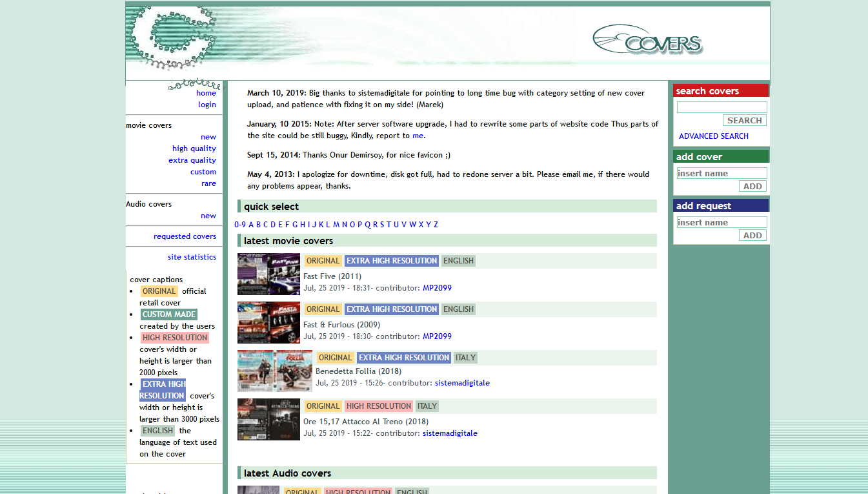Click ITALY tag on Benedetta Follia row
Image resolution: width=868 pixels, height=494 pixels.
465,358
